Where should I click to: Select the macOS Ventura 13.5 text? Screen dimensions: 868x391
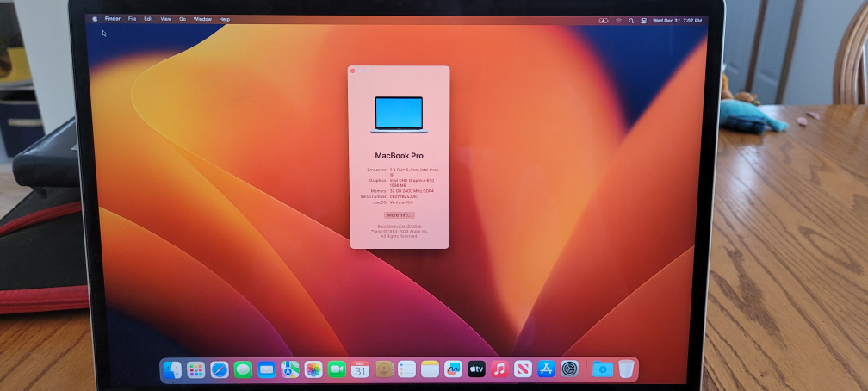402,202
